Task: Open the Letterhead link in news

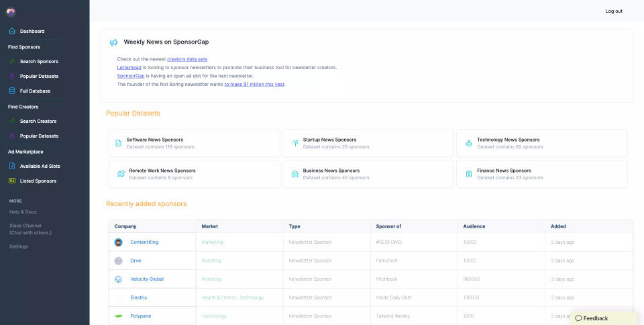Action: [128, 68]
